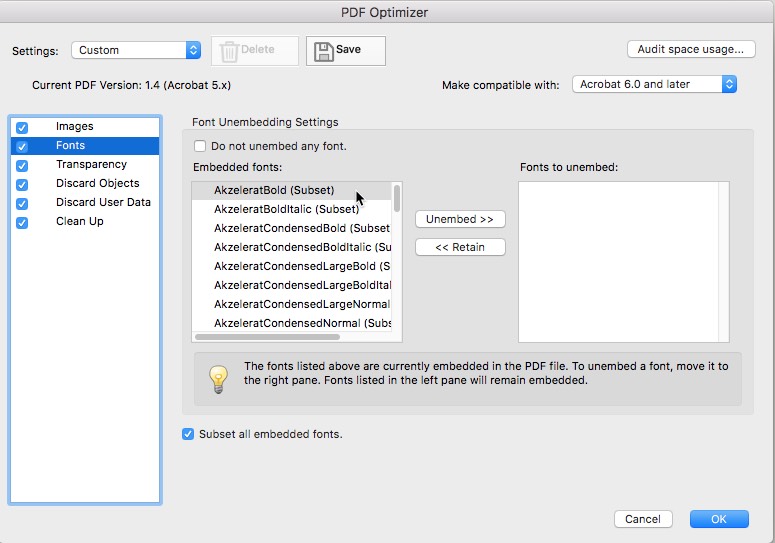This screenshot has width=775, height=543.
Task: Select AkzeleratBoldItalic (Subset) font
Action: [286, 209]
